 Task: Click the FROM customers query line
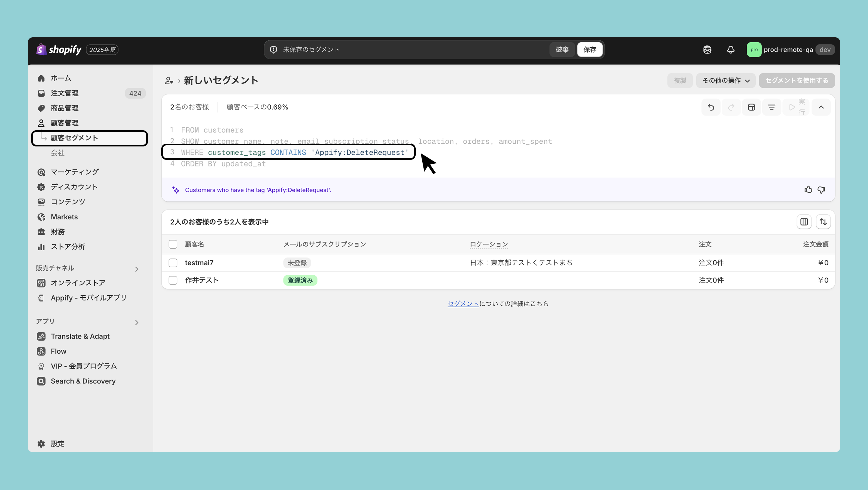coord(212,130)
